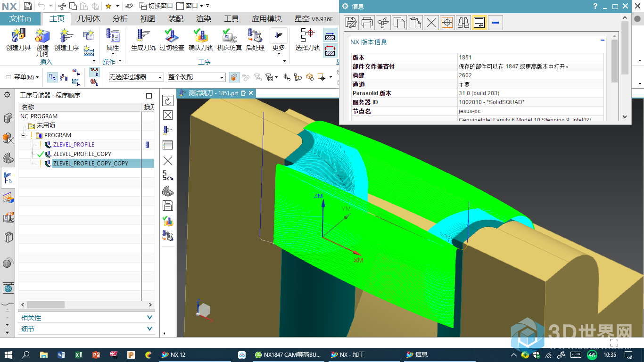Open the Operation Navigator sidebar tab icon

(x=8, y=178)
